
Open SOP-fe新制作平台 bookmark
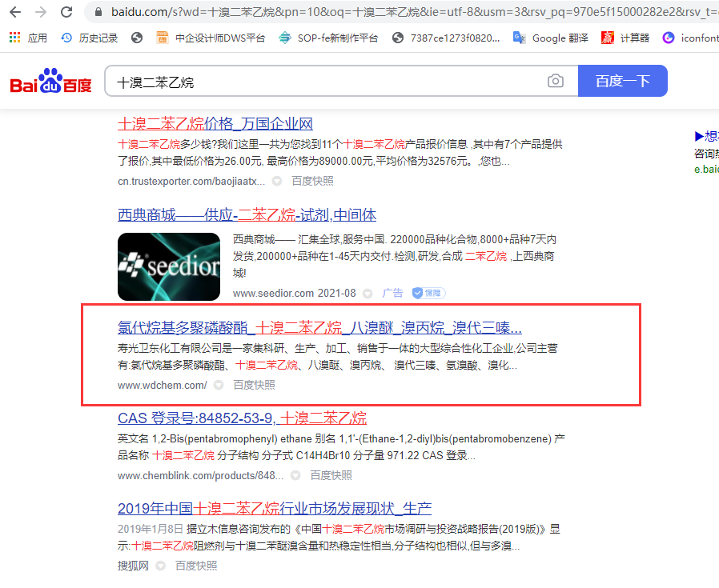[328, 38]
